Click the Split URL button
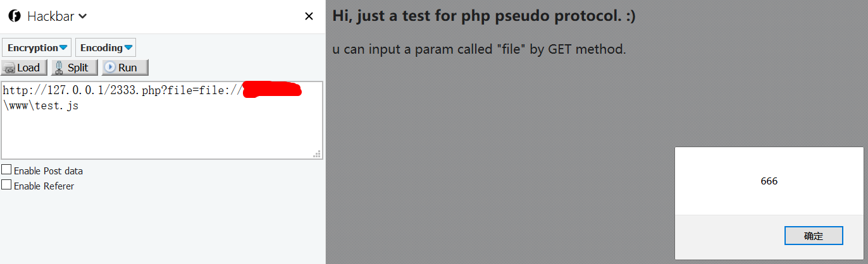 pos(75,68)
